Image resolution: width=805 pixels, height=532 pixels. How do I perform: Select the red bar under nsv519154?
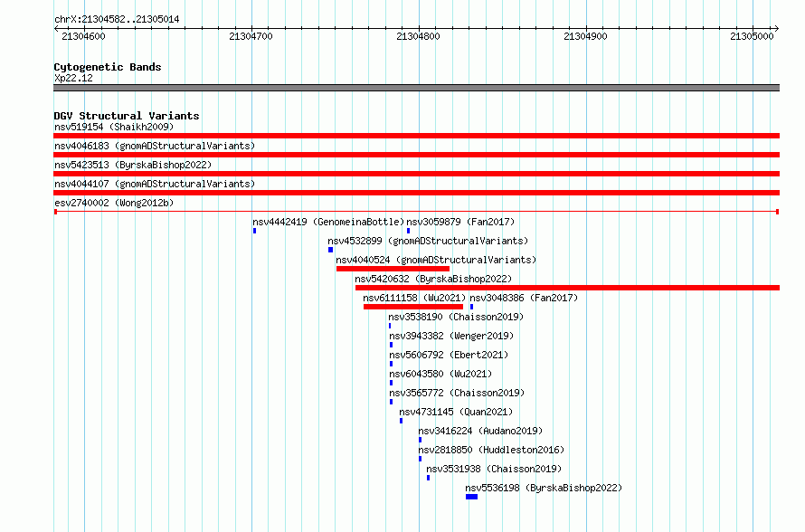(416, 136)
